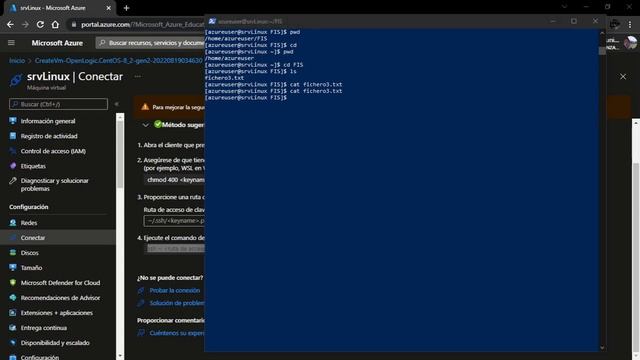Reload the Azure portal page

click(x=40, y=24)
